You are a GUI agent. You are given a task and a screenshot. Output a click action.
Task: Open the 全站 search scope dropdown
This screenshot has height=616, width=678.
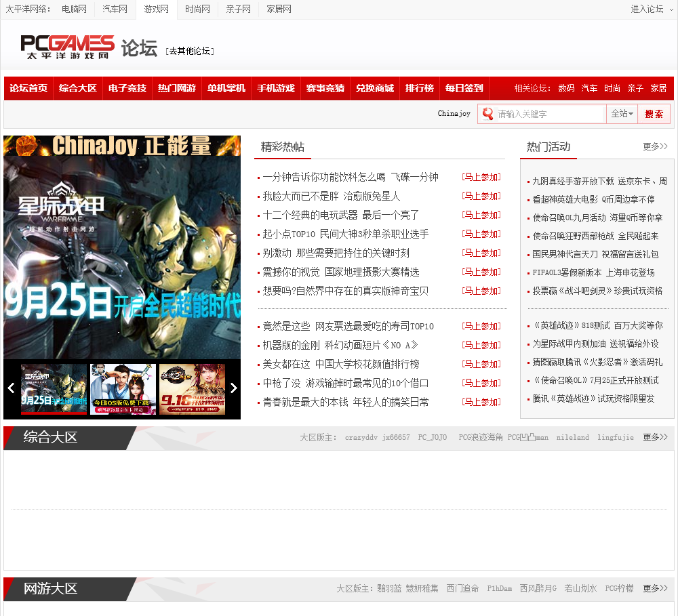pos(622,114)
